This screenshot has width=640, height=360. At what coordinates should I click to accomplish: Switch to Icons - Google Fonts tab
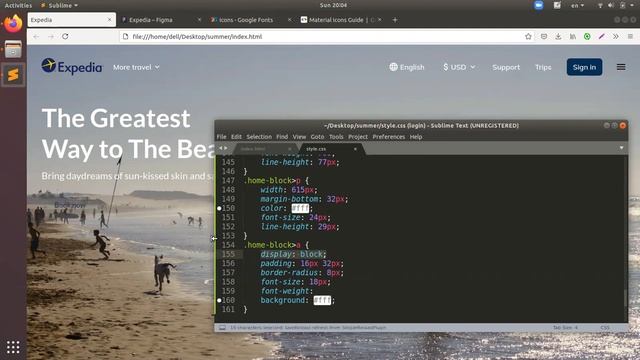(x=250, y=20)
